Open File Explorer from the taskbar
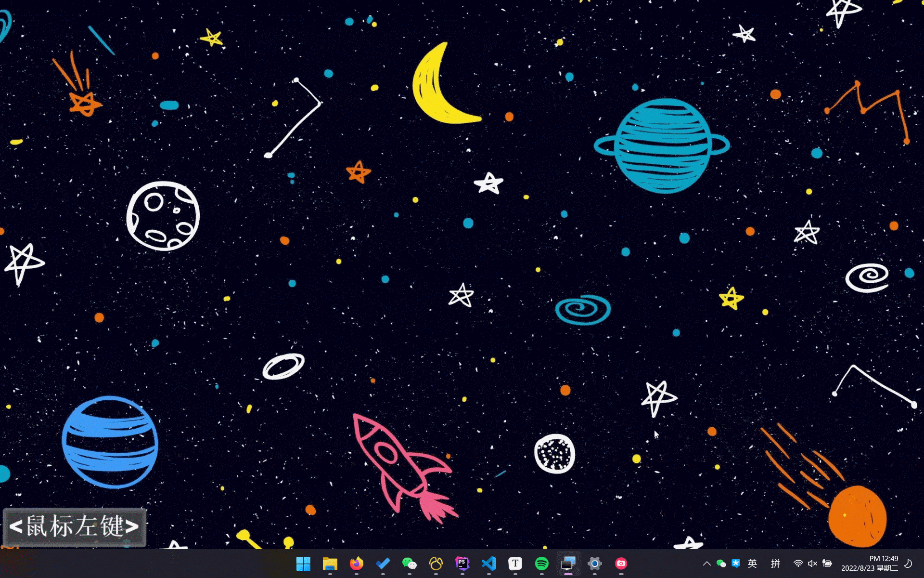924x578 pixels. click(330, 563)
